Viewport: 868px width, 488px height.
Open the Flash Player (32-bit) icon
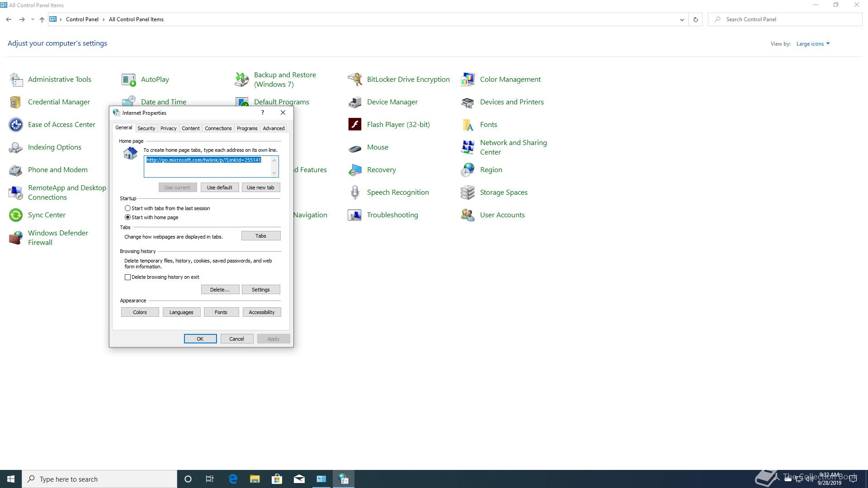pyautogui.click(x=355, y=124)
